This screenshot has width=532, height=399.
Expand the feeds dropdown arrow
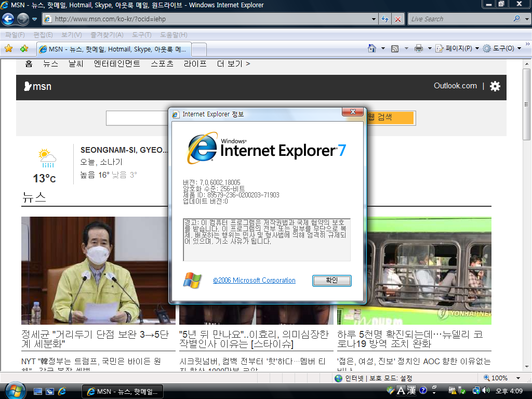[x=406, y=48]
